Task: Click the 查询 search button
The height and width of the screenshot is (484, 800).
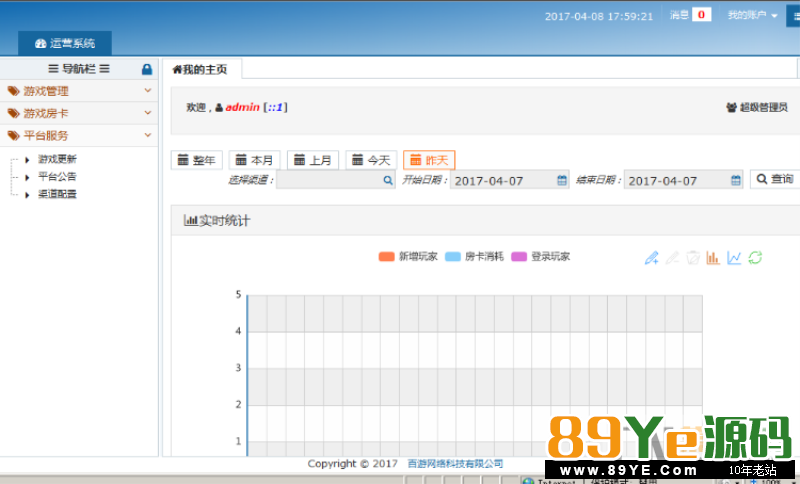Action: 775,179
